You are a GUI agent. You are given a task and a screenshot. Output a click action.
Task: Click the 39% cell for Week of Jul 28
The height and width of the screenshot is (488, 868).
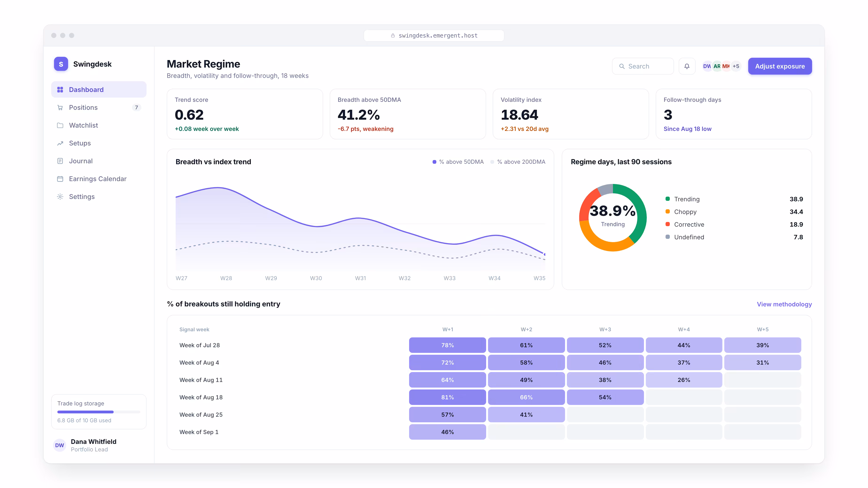(763, 345)
